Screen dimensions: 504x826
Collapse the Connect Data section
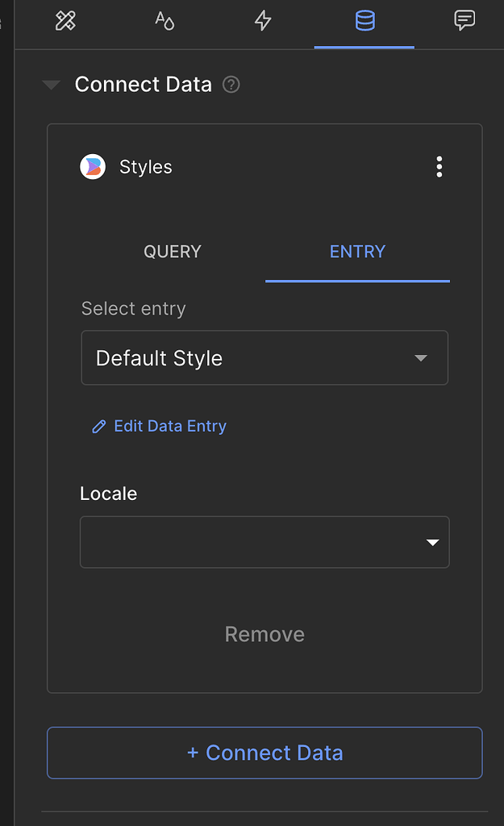[x=51, y=84]
